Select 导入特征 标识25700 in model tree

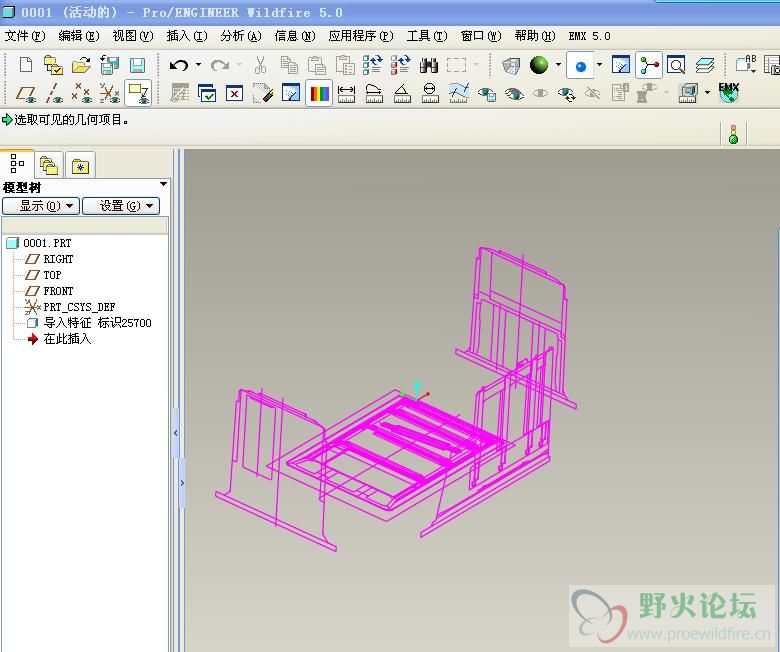coord(97,323)
